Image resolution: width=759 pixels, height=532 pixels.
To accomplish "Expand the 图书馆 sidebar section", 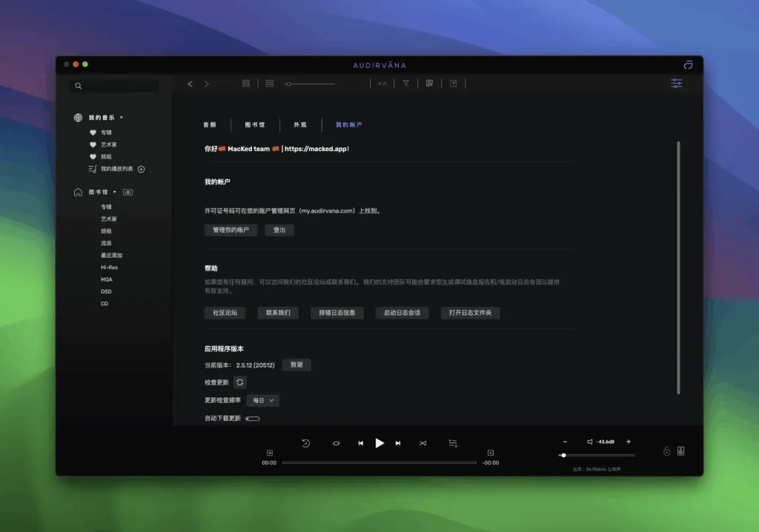I will coord(114,192).
